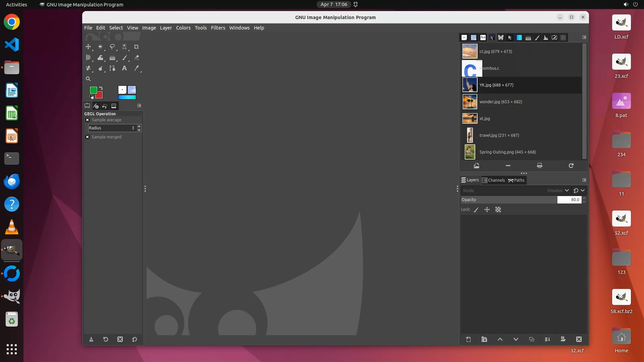Viewport: 644px width, 362px height.
Task: Select the Zoom magnifier tool
Action: coord(88,79)
